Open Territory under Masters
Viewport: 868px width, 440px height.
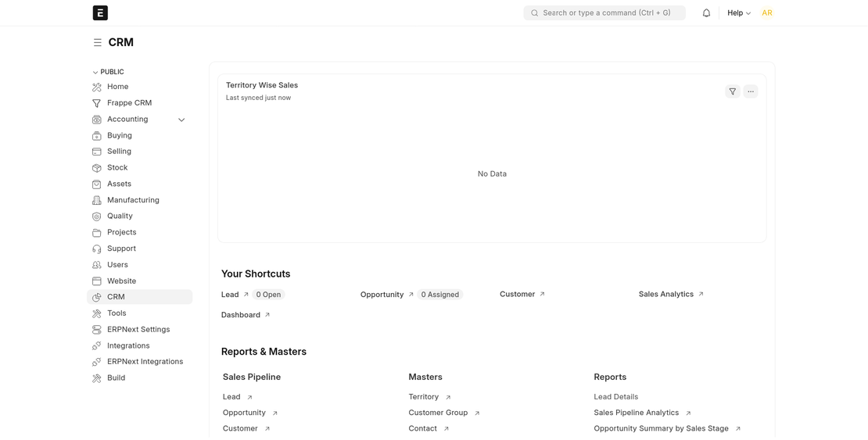tap(424, 397)
